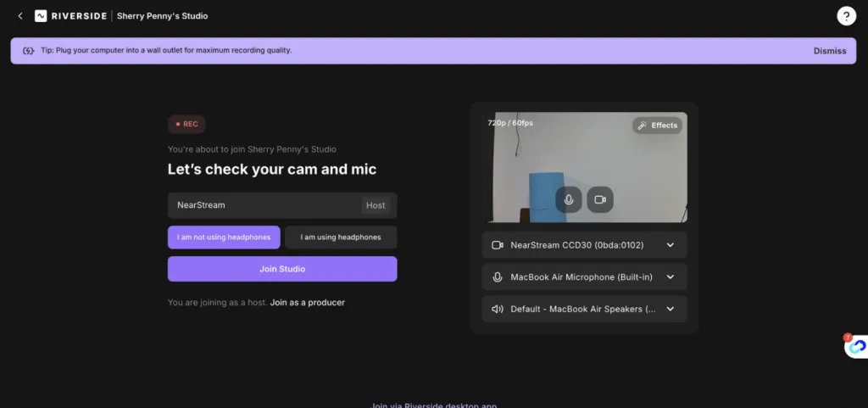Click the Host badge in the name field

pos(376,205)
